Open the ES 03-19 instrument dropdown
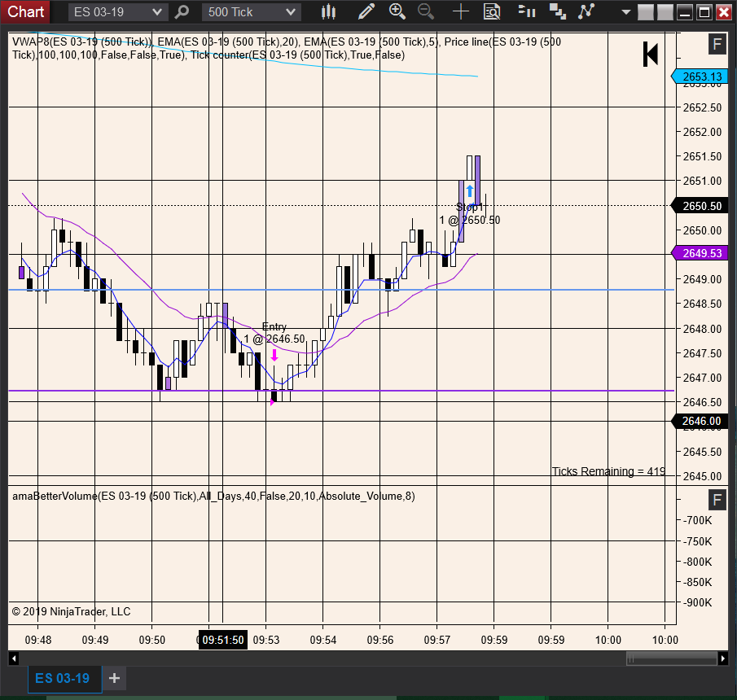 (118, 11)
